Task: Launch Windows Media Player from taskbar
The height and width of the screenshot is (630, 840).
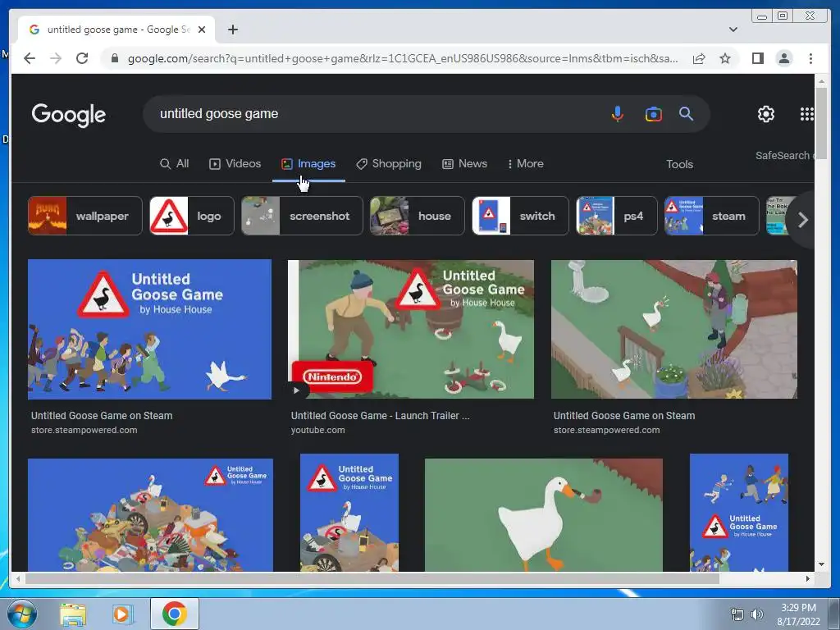Action: click(121, 614)
